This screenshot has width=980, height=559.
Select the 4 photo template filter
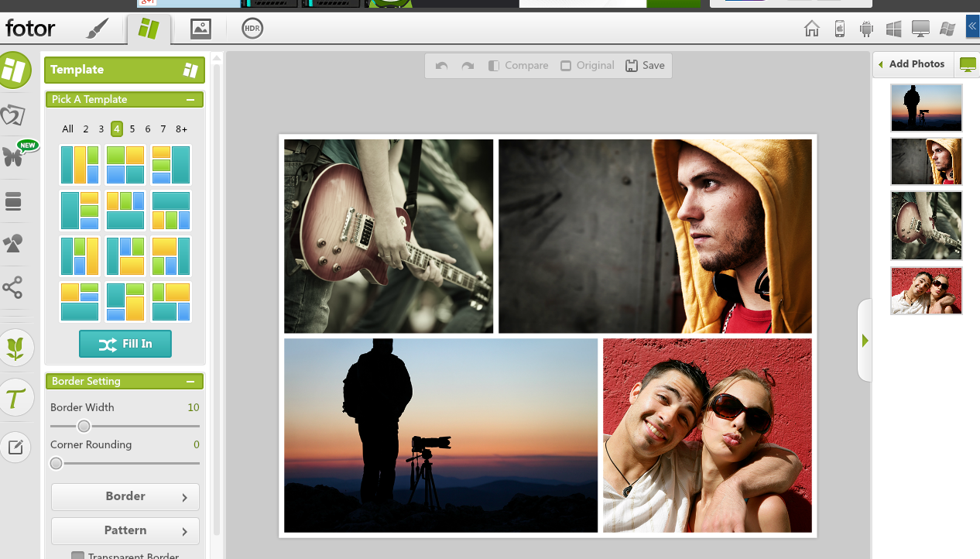pos(117,129)
